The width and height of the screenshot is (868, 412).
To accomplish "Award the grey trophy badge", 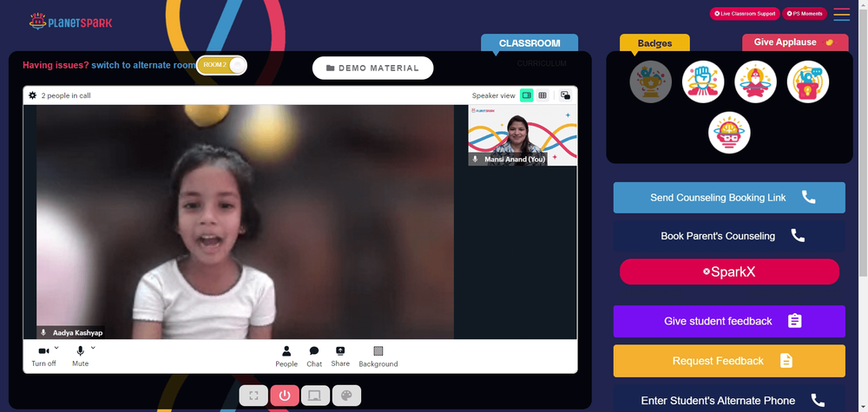I will tap(650, 82).
